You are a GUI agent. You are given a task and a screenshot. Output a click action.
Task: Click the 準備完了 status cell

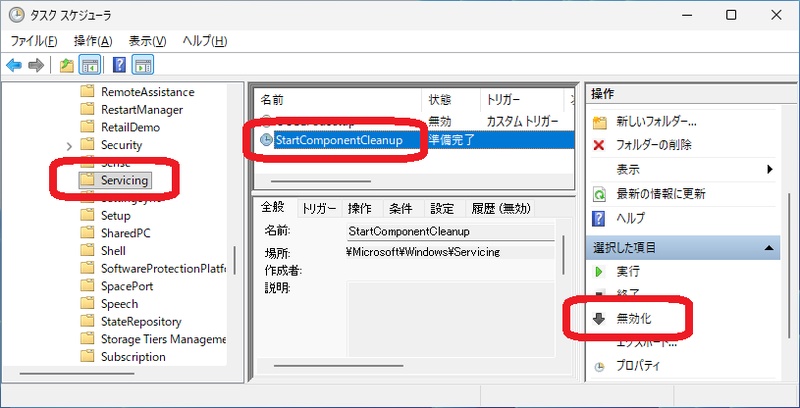point(452,140)
